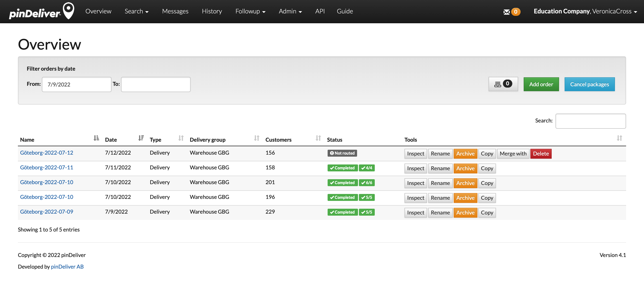Click the 4/4 status badge

pos(366,168)
